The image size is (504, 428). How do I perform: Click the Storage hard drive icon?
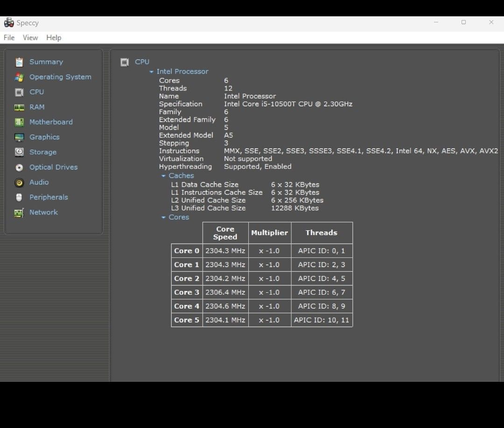(19, 152)
